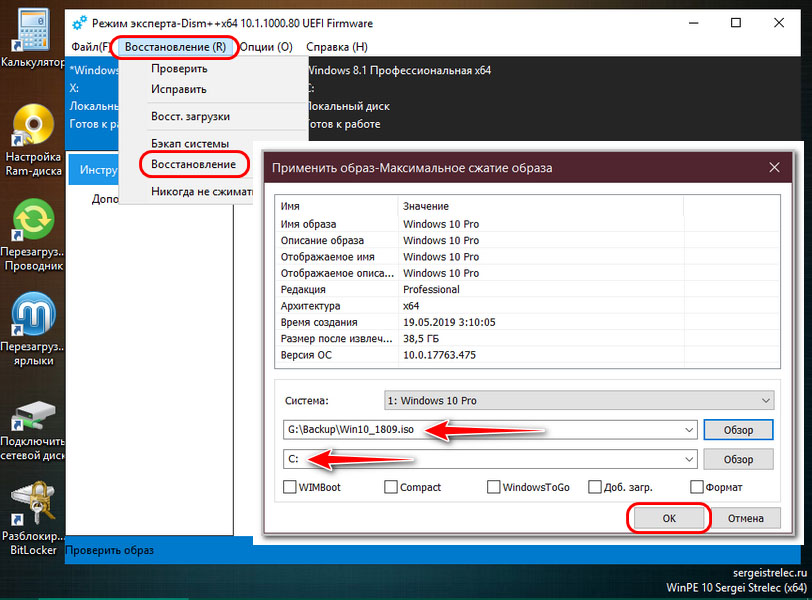
Task: Choose Проверить from the menu
Action: (x=179, y=68)
